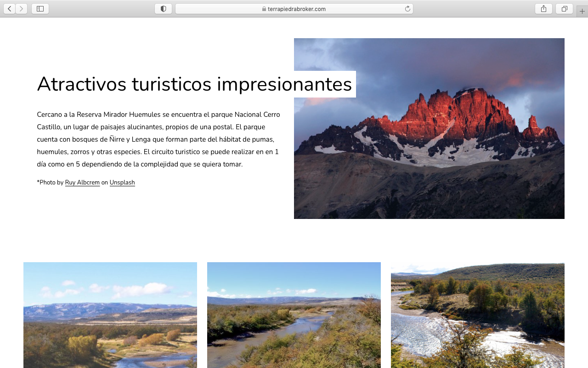
Task: Open the winding river photo in the middle
Action: click(x=294, y=315)
